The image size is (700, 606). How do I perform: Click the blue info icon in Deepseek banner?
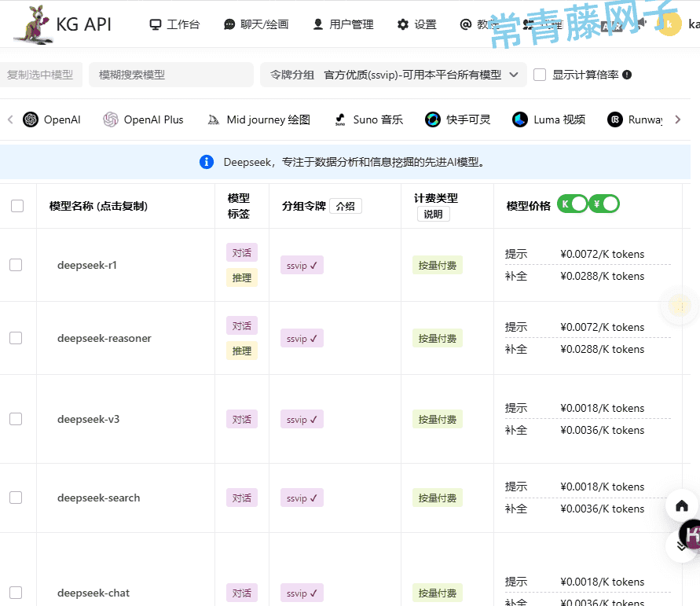click(207, 162)
